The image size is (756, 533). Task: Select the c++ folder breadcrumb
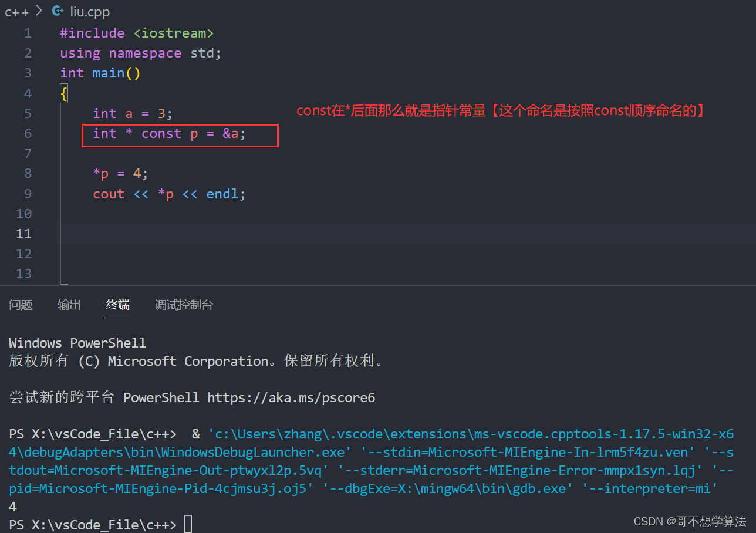point(16,11)
